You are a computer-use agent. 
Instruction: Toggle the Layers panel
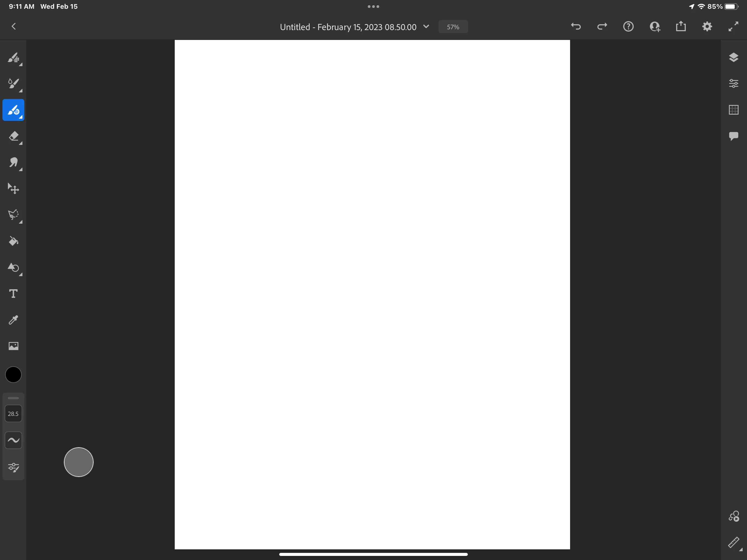[733, 57]
